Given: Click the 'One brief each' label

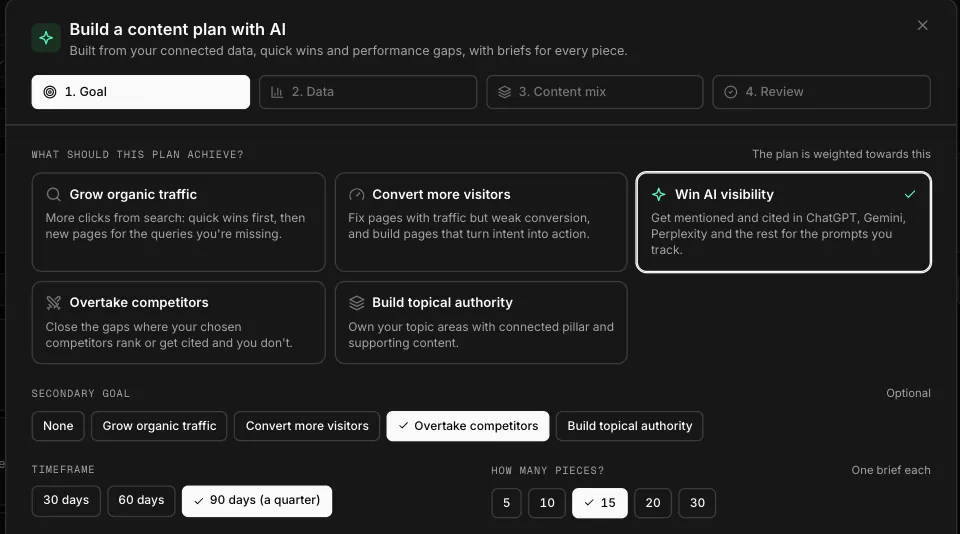Looking at the screenshot, I should point(891,470).
